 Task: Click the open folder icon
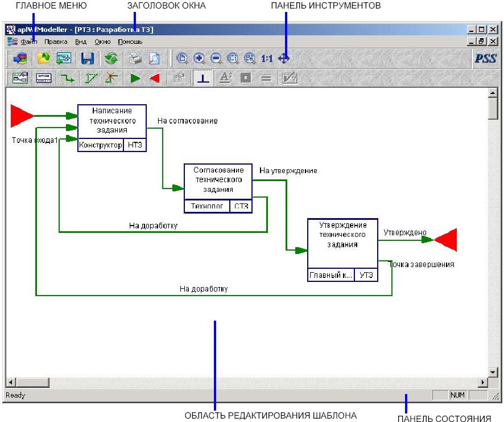(x=44, y=58)
